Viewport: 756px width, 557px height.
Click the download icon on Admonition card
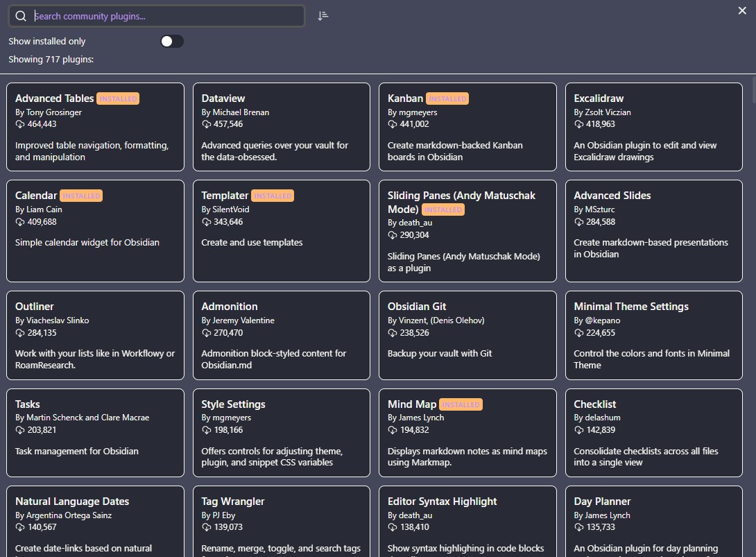tap(207, 333)
